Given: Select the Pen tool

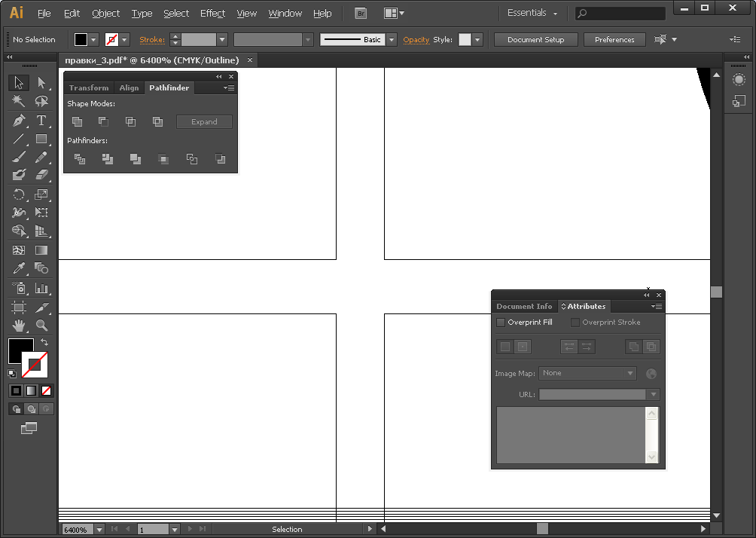Looking at the screenshot, I should pos(19,121).
